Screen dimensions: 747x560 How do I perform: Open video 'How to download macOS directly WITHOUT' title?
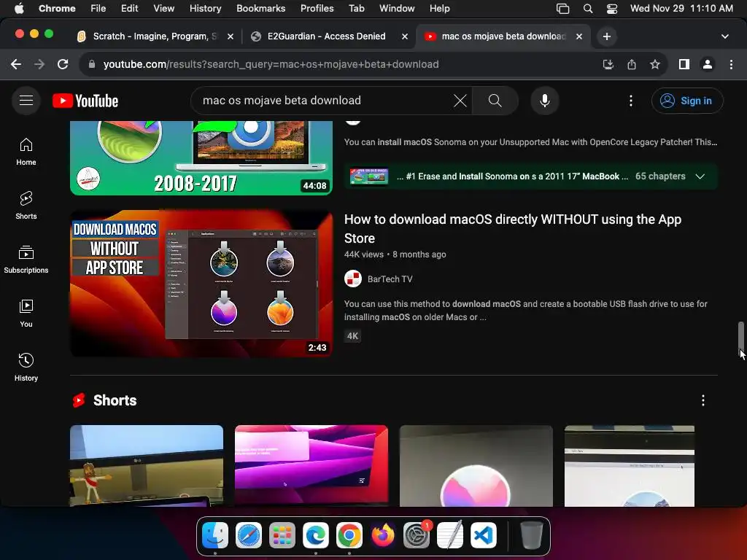point(513,228)
